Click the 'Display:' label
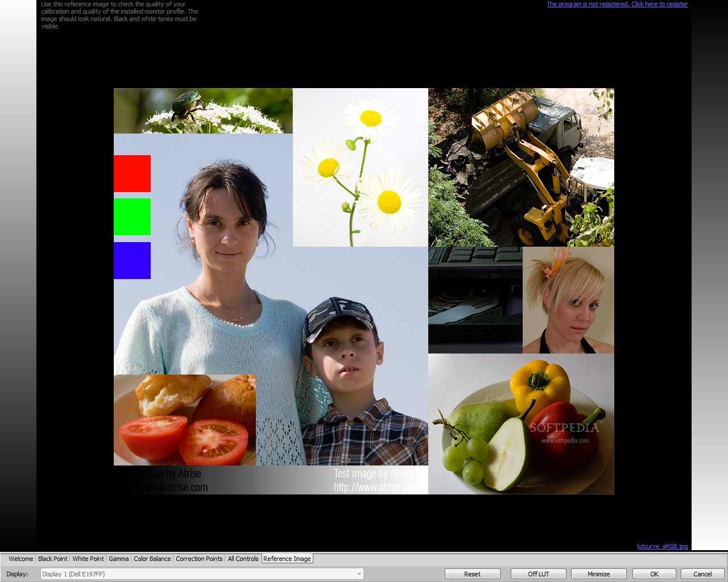This screenshot has height=582, width=728. click(x=17, y=574)
